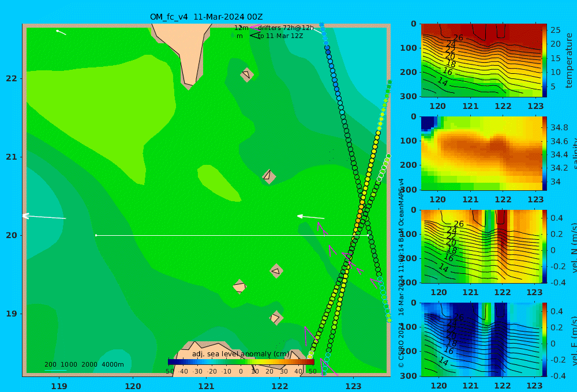577x392 pixels.
Task: Click the map title OM_fc_v4 11-Mar-2024 00Z
Action: (206, 17)
